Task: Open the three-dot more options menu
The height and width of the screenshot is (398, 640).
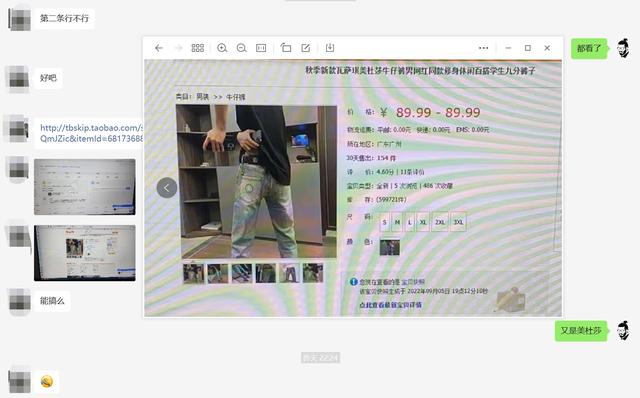Action: 483,48
